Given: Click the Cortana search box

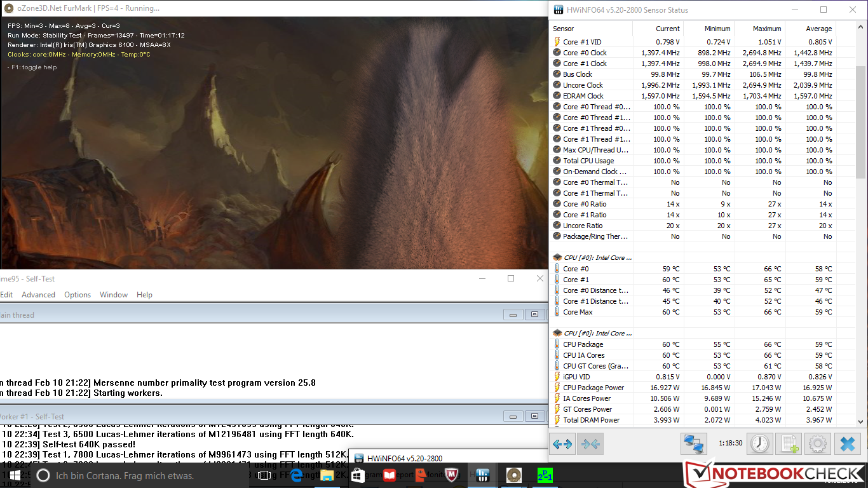Looking at the screenshot, I should pyautogui.click(x=140, y=475).
